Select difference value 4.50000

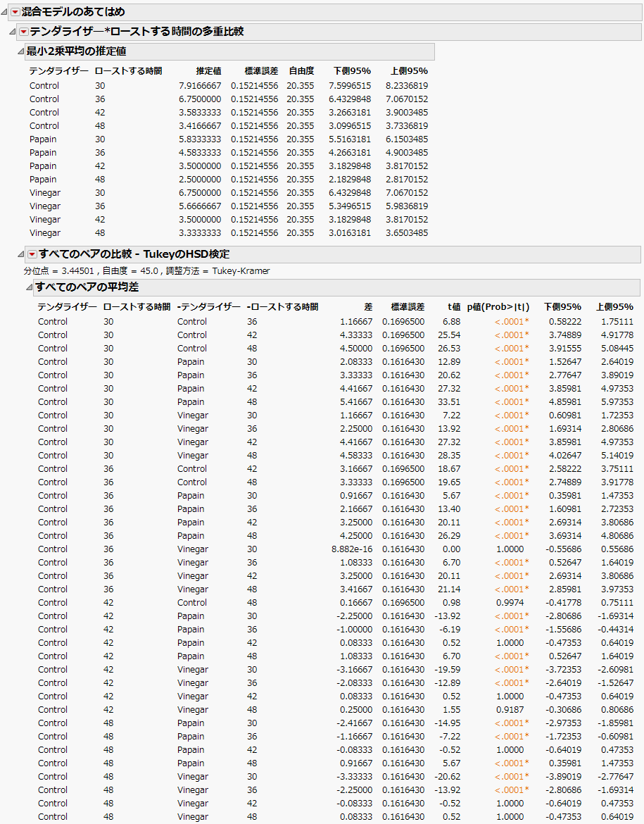(x=356, y=349)
